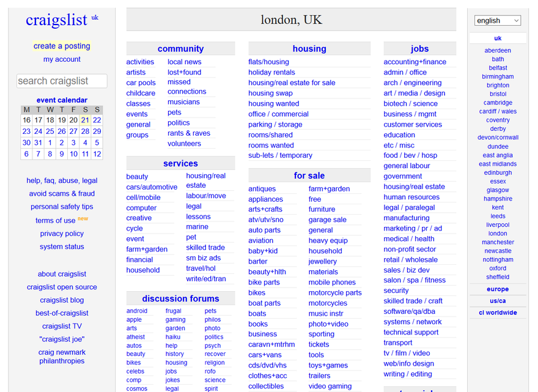Visit rants & raves

click(189, 133)
